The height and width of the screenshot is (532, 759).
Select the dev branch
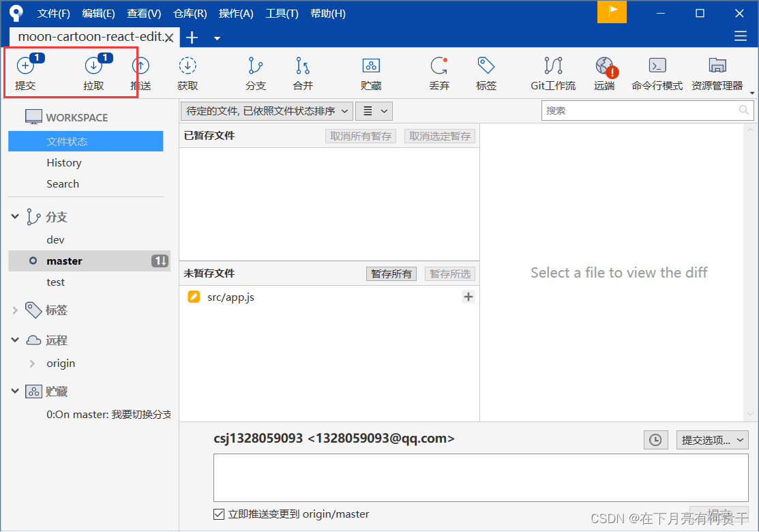coord(55,240)
